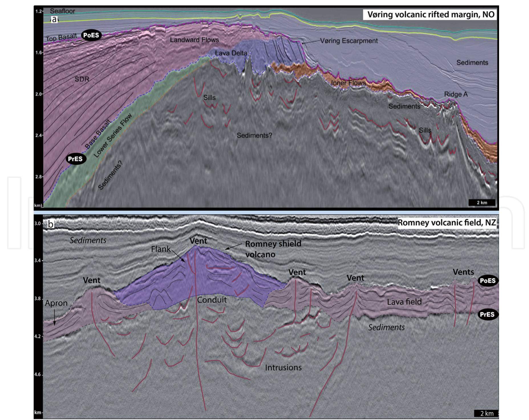Select the 2.8 depth tick in panel a
The height and width of the screenshot is (420, 529).
(38, 176)
